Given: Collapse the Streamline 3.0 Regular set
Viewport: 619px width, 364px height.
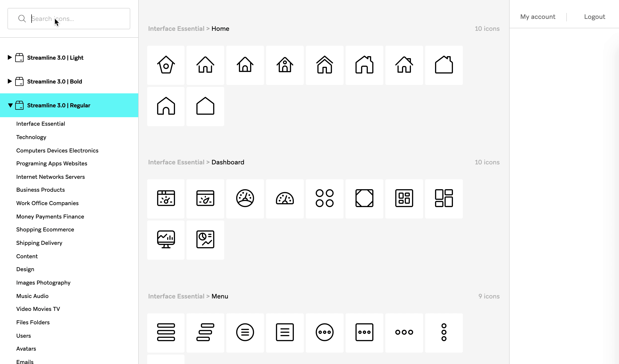Looking at the screenshot, I should [x=10, y=105].
